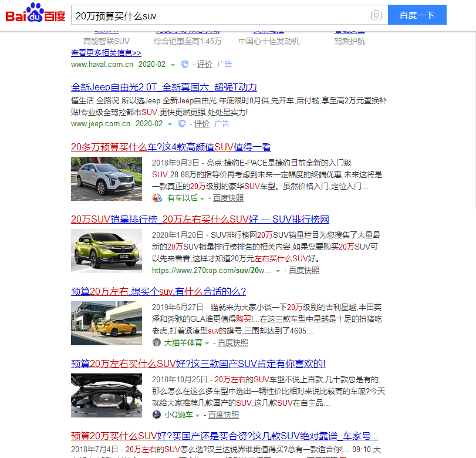The image size is (476, 458).
Task: Click 广告 label on the haval.com.cn result
Action: pyautogui.click(x=225, y=65)
